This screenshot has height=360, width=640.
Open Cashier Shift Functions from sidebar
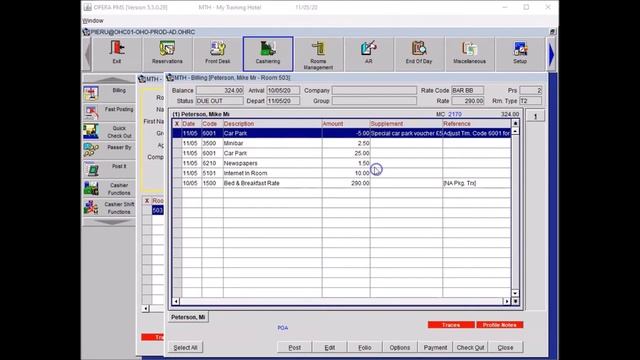(109, 207)
